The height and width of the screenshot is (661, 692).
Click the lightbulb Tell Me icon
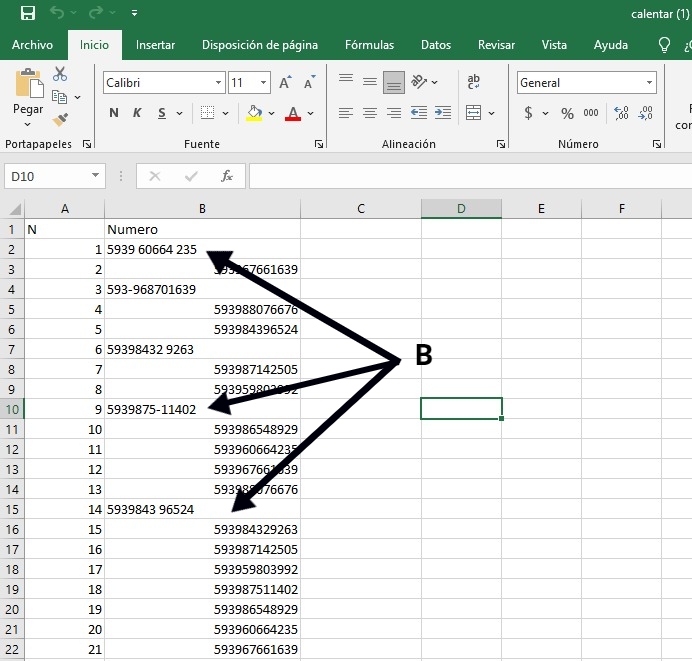(664, 45)
